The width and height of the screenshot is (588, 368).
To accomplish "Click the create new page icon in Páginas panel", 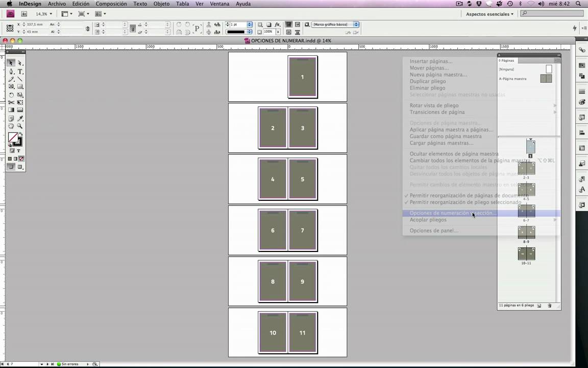I will tap(539, 306).
